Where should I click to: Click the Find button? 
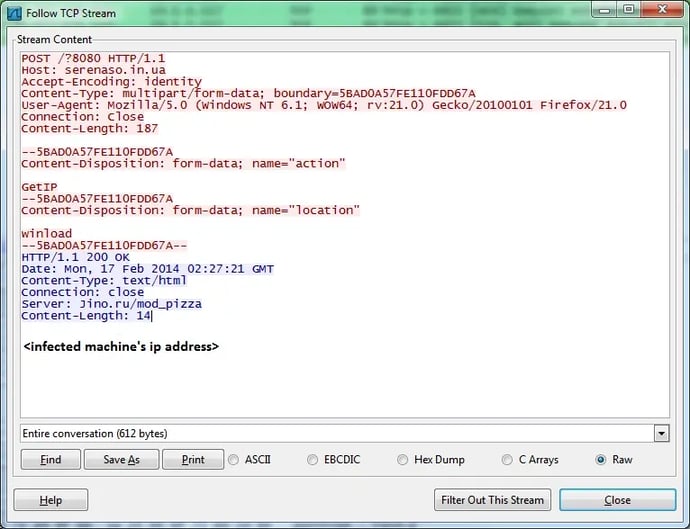50,460
